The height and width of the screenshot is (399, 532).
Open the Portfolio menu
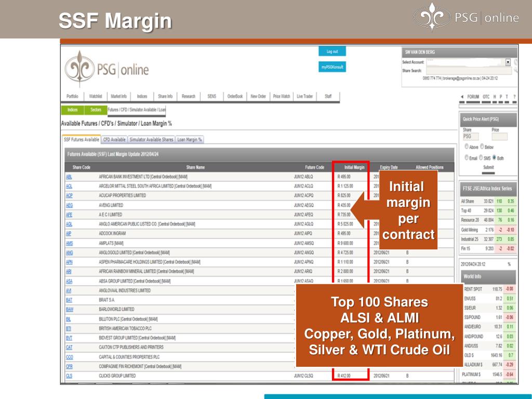click(x=72, y=96)
